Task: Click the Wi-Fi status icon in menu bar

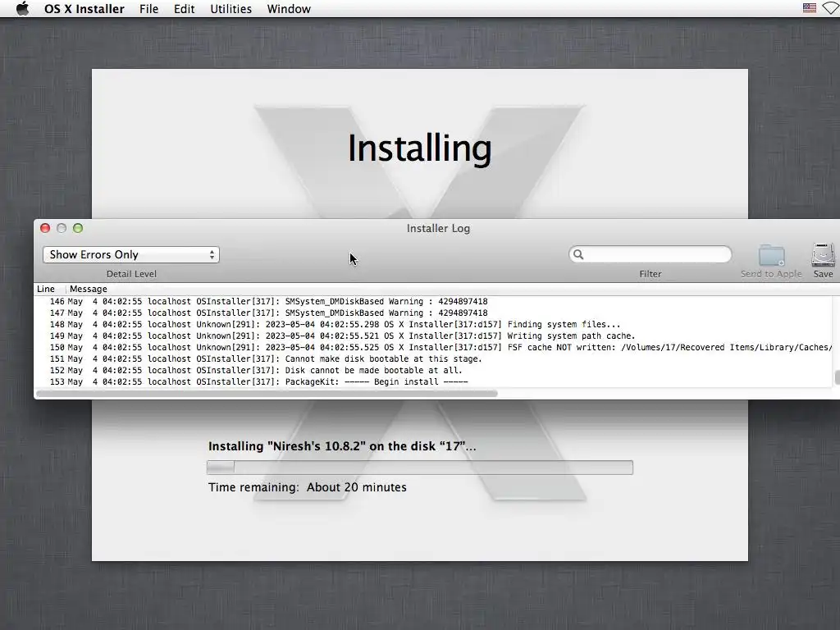Action: [832, 8]
